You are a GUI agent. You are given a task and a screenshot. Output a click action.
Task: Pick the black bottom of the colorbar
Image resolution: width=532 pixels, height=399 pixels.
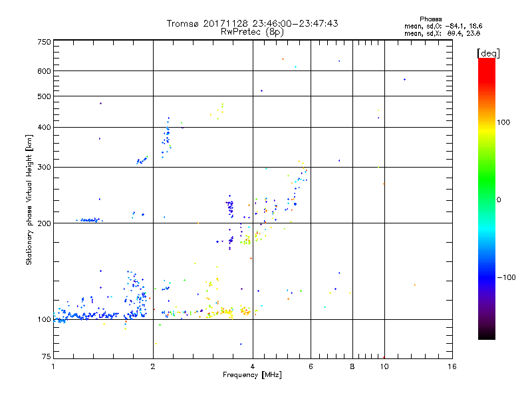tap(486, 336)
